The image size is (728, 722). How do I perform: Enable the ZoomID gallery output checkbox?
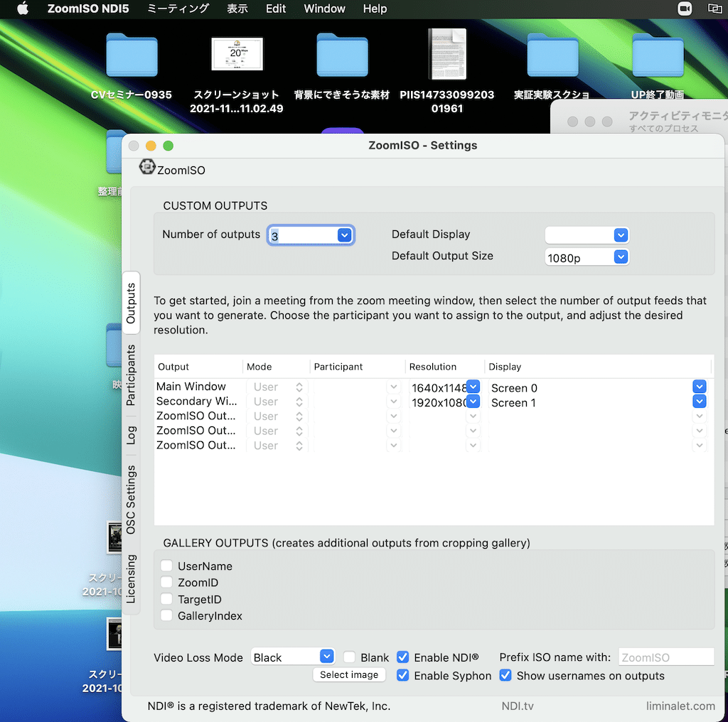coord(166,582)
